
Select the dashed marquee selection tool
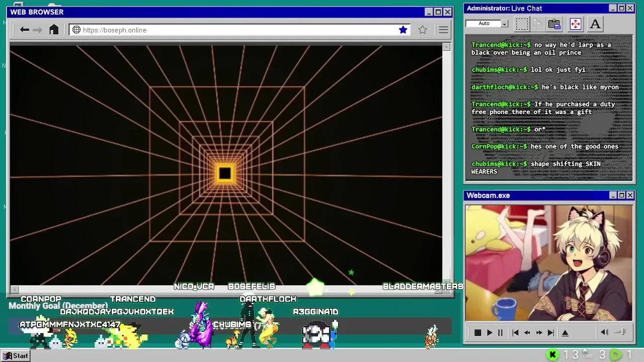coord(522,24)
